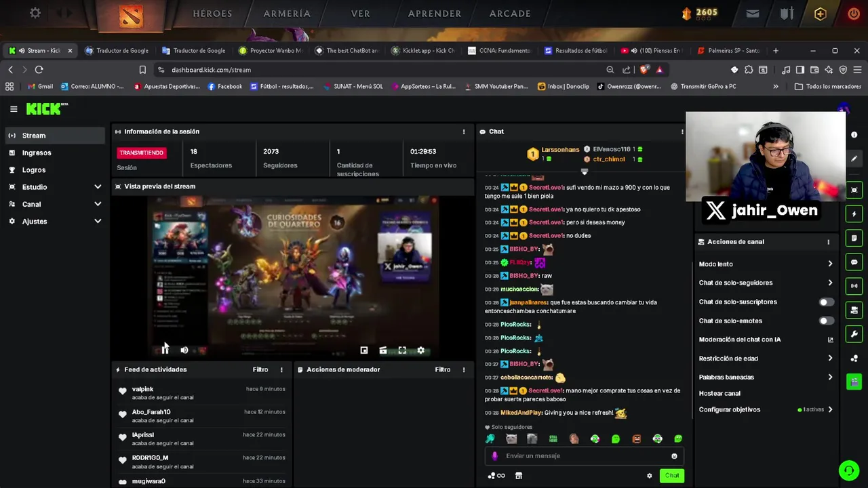This screenshot has height=488, width=868.
Task: Click the Enviar un mensaje field
Action: pos(583,456)
